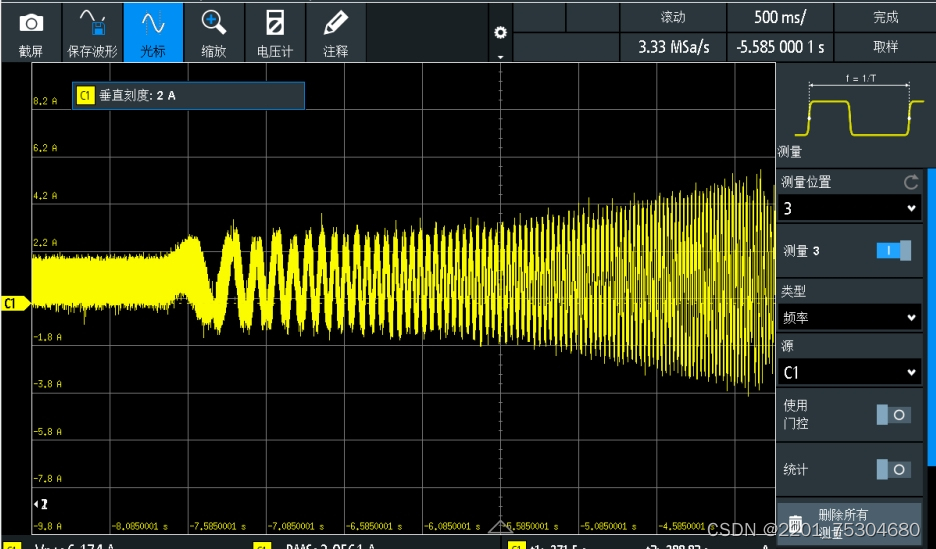Click the 截屏 screenshot camera icon

point(30,24)
